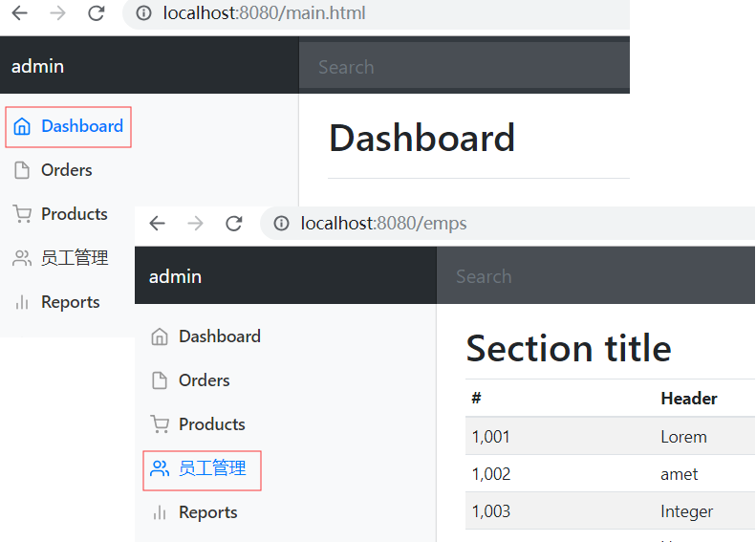
Task: Click the cart icon beside Products in emps page sidebar
Action: pos(160,424)
